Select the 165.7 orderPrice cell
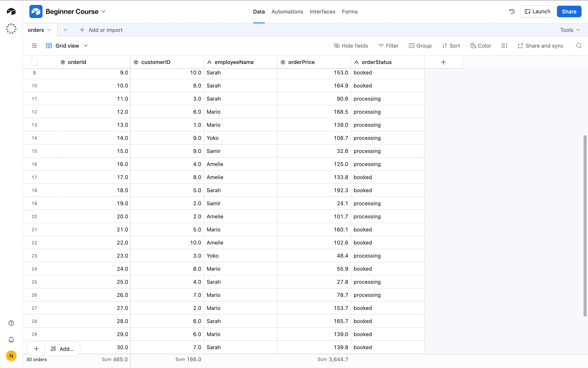588x368 pixels. click(314, 321)
